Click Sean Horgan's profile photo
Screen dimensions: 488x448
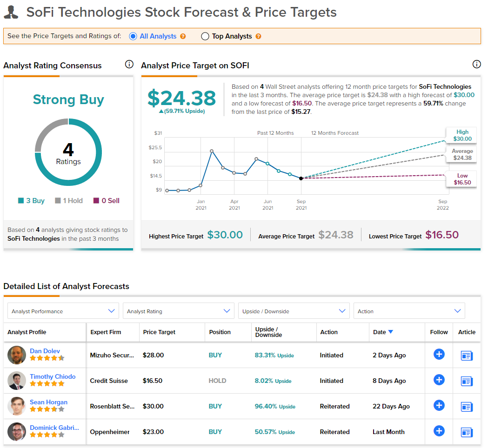(x=17, y=406)
